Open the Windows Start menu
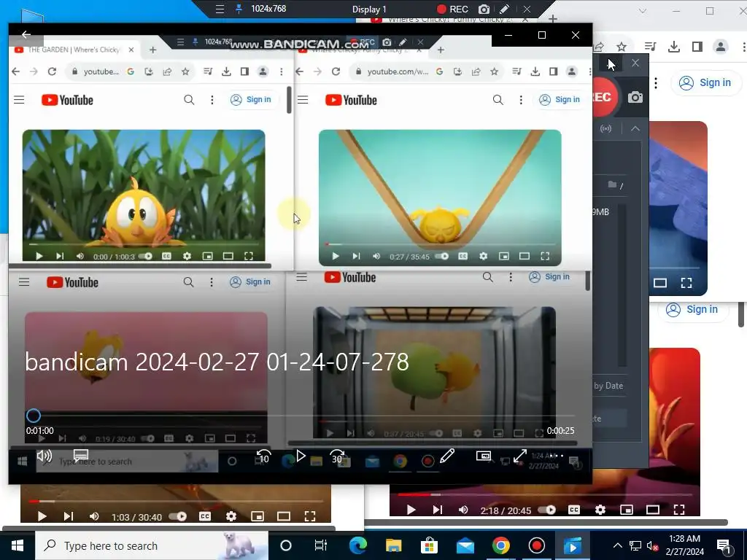Screen dimensions: 747x560 coord(18,545)
